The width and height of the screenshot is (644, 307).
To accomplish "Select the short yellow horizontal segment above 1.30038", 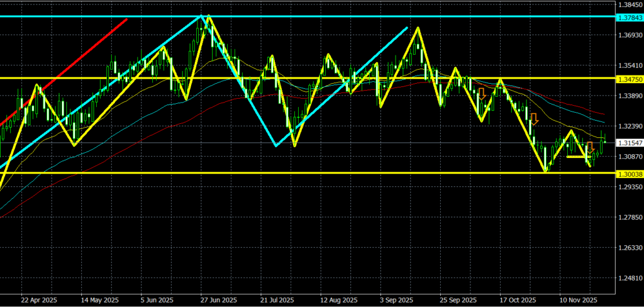I will tap(577, 157).
